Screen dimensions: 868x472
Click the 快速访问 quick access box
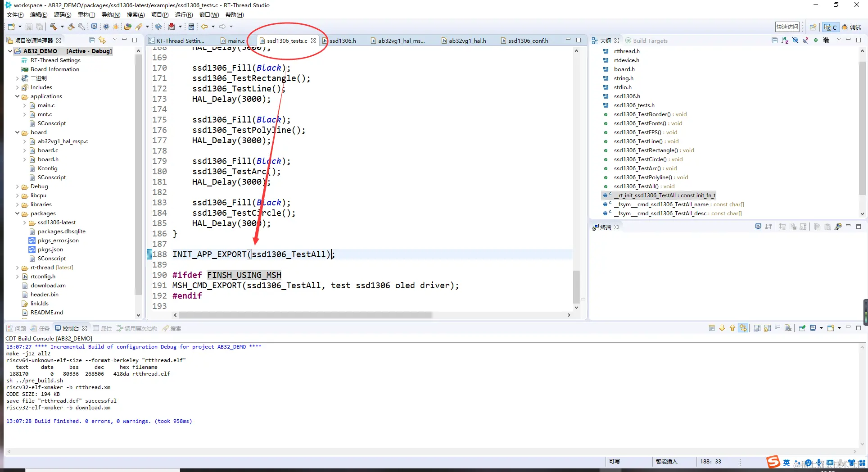pos(787,27)
